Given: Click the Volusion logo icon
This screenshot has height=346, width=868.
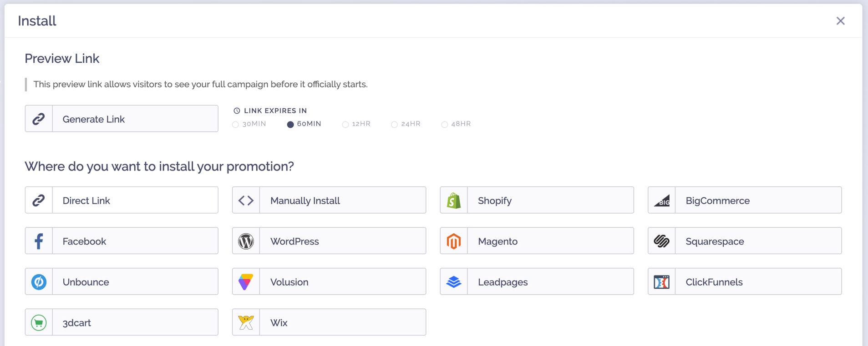Looking at the screenshot, I should [x=246, y=282].
